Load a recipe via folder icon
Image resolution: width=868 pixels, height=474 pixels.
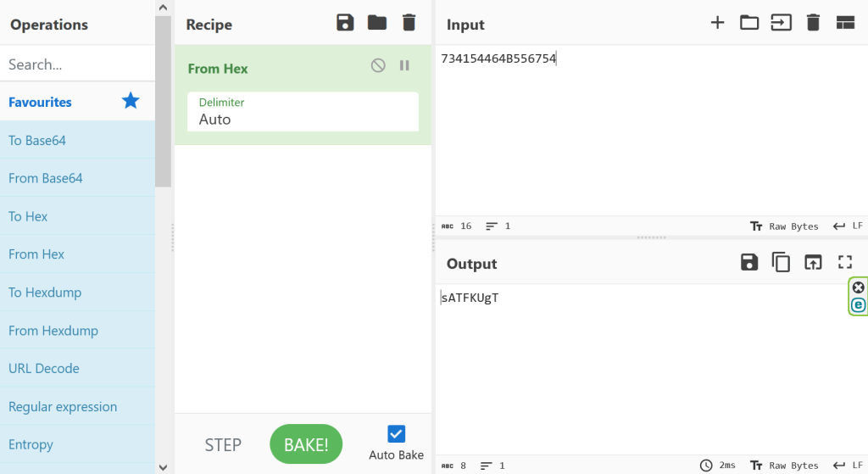377,23
